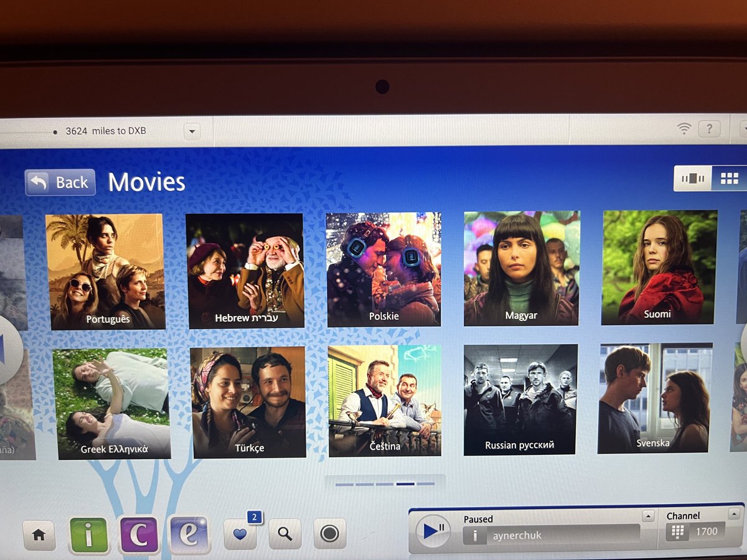747x560 pixels.
Task: Open the magnifying glass search
Action: pyautogui.click(x=285, y=534)
